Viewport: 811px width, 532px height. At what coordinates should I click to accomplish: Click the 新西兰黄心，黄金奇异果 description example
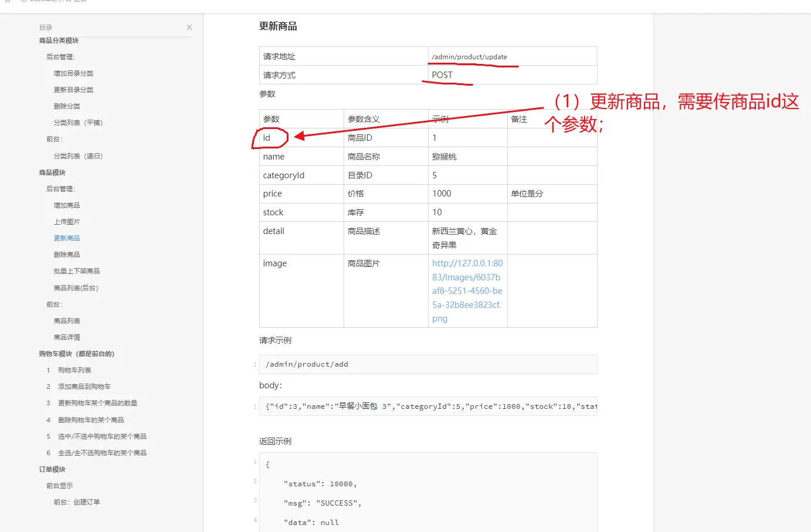[x=464, y=238]
